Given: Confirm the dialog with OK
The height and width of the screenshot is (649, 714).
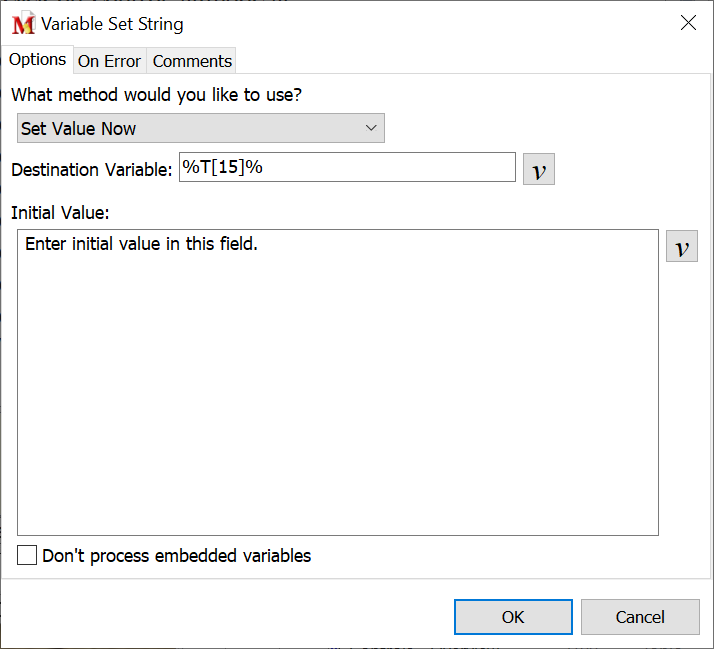Looking at the screenshot, I should [513, 617].
